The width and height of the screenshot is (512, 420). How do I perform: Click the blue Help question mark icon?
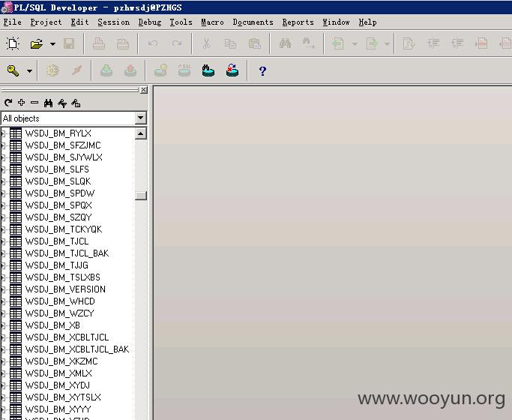click(x=262, y=70)
